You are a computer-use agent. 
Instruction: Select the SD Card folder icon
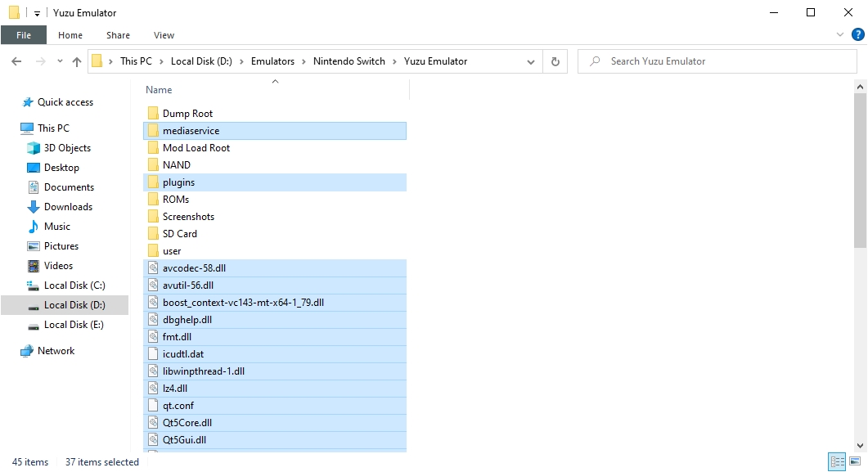click(153, 233)
